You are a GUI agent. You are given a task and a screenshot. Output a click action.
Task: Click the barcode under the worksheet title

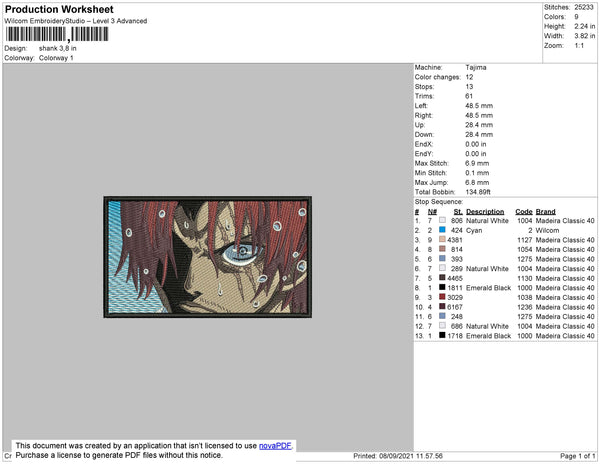(57, 34)
